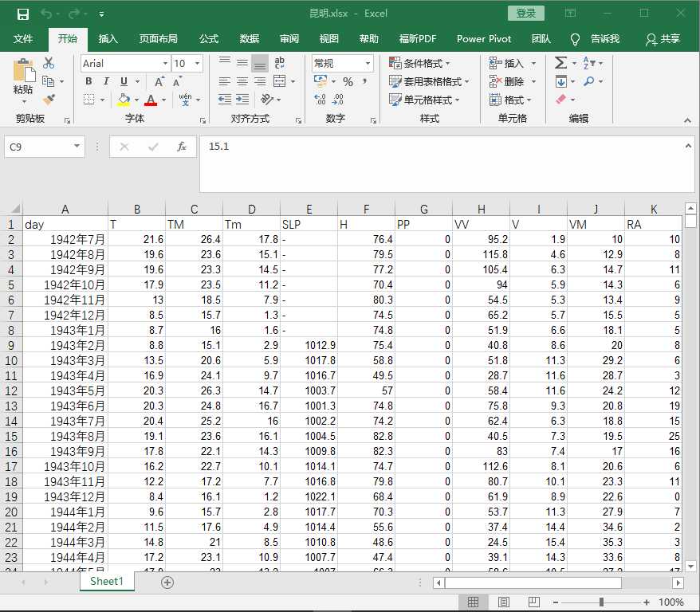Screen dimensions: 700x612
Task: Click the zoom slider handle
Action: pyautogui.click(x=601, y=602)
